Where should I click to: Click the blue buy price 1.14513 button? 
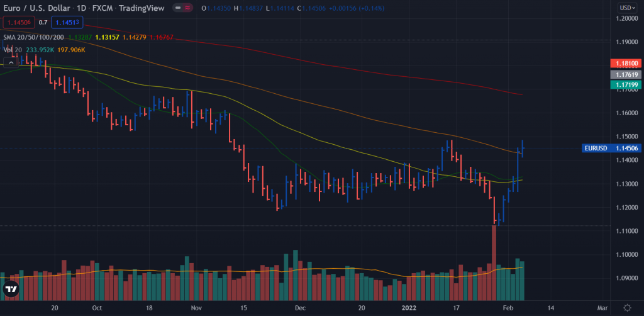pos(67,22)
